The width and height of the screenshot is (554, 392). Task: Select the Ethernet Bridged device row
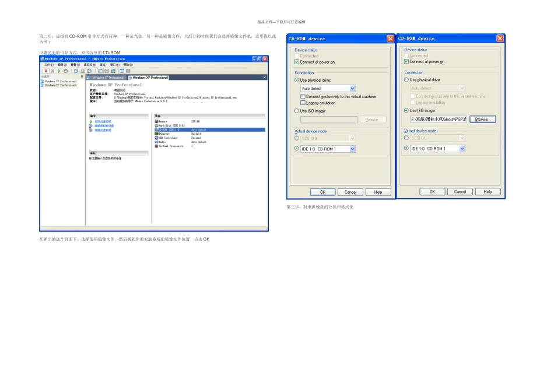pyautogui.click(x=210, y=134)
